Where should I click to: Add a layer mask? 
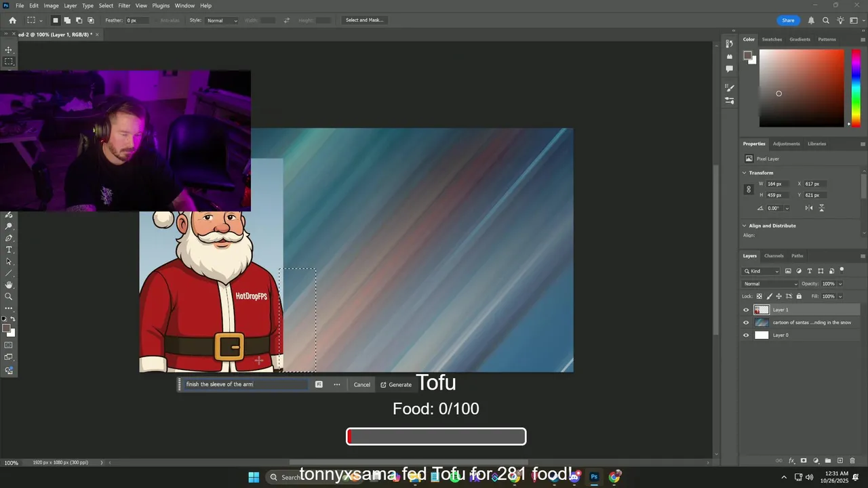[x=804, y=461]
